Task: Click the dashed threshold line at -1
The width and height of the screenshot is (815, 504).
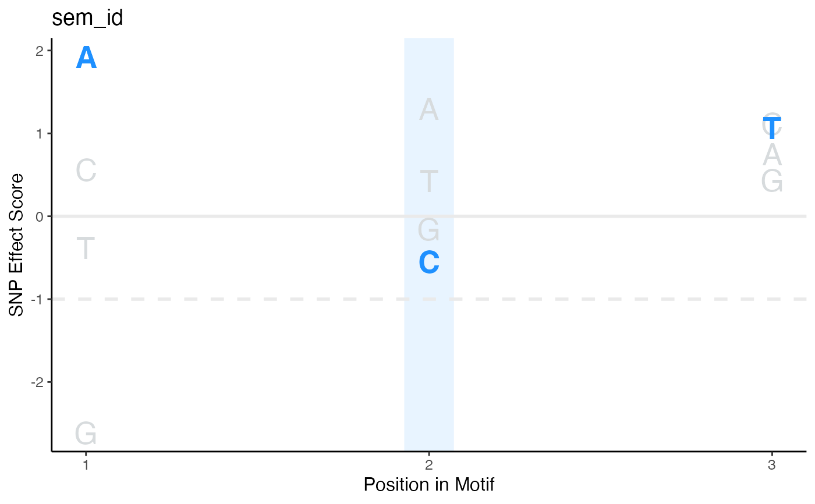Action: click(x=429, y=299)
